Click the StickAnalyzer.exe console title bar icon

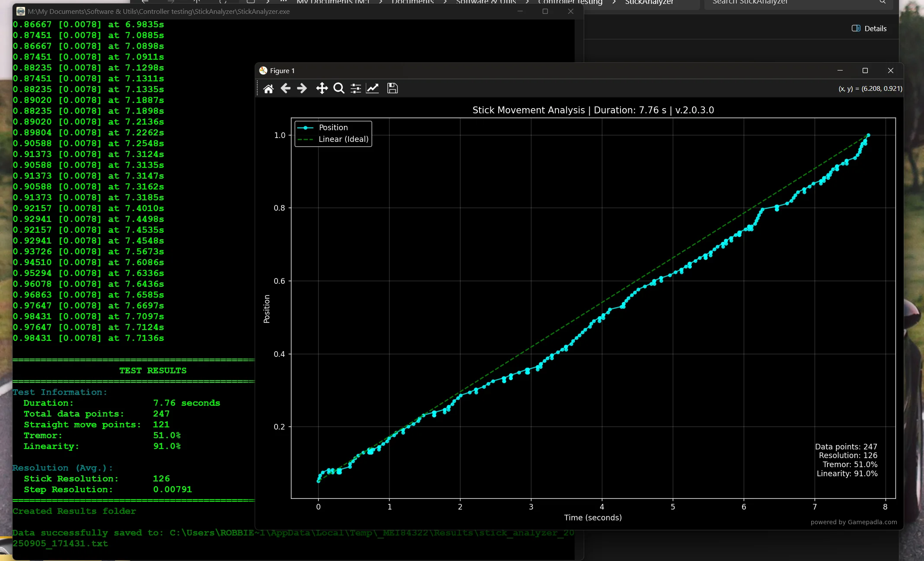tap(20, 11)
